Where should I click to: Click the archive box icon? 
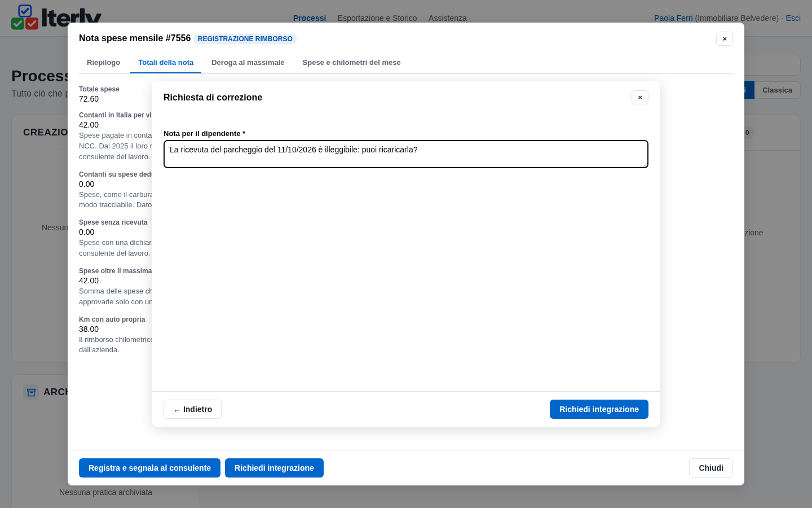(x=31, y=392)
